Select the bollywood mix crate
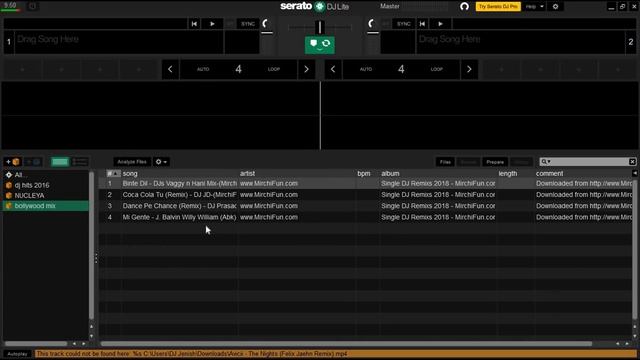This screenshot has width=640, height=360. coord(46,206)
